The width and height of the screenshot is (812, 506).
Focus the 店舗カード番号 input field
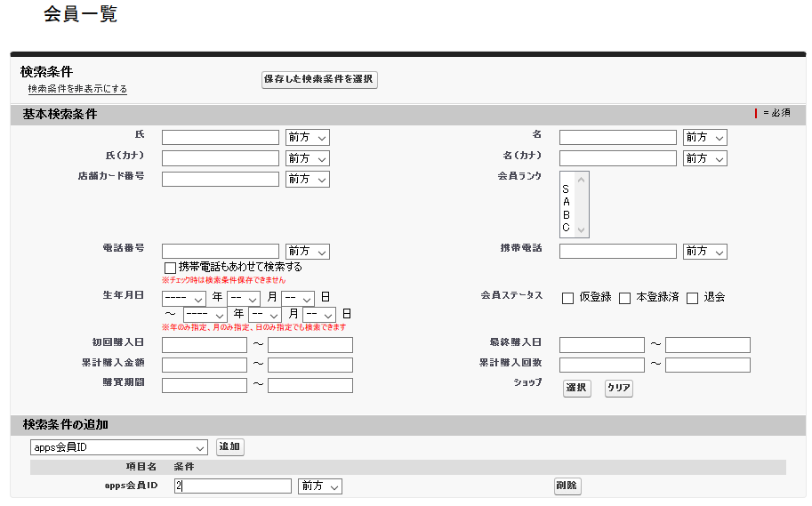tap(220, 180)
